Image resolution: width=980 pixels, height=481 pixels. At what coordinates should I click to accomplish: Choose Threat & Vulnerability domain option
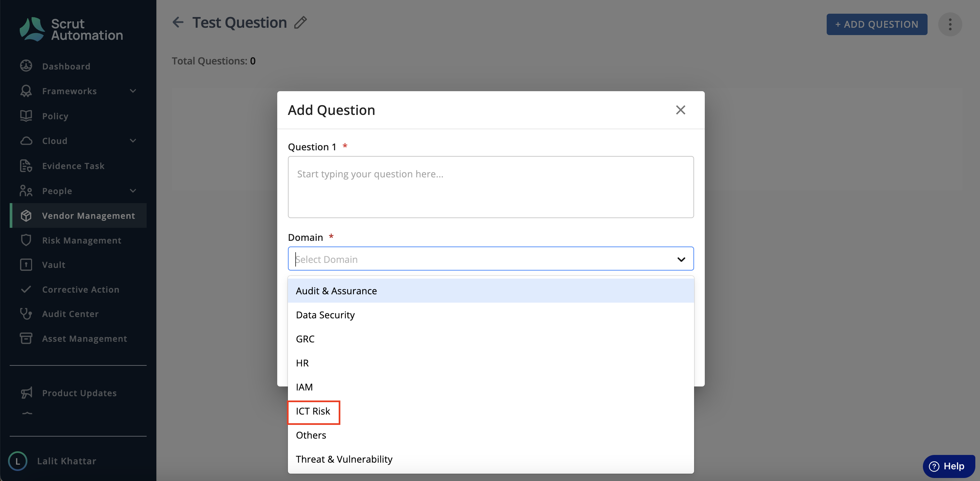point(491,459)
